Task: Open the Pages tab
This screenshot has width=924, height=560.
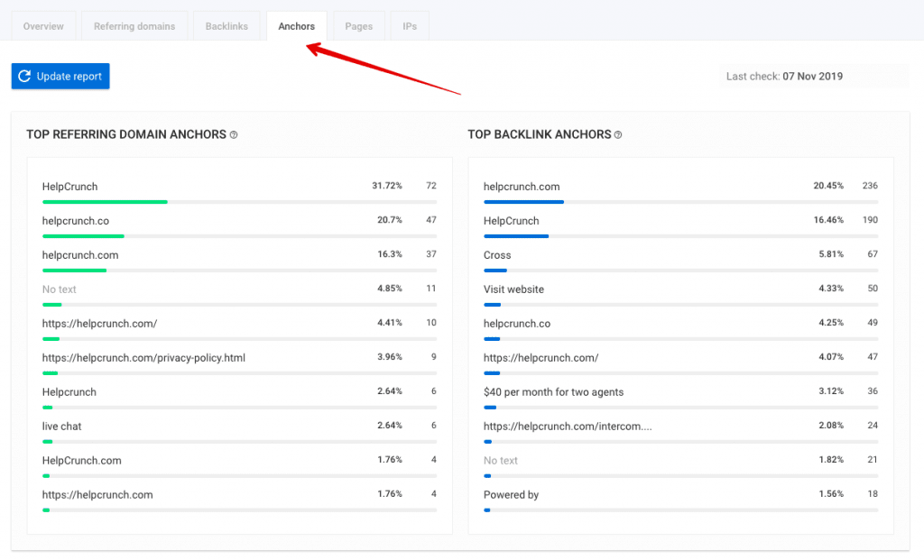Action: tap(359, 26)
